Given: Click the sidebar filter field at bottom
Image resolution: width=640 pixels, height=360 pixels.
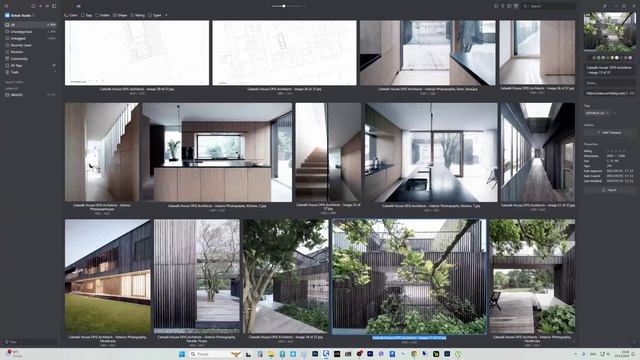Looking at the screenshot, I should [30, 342].
